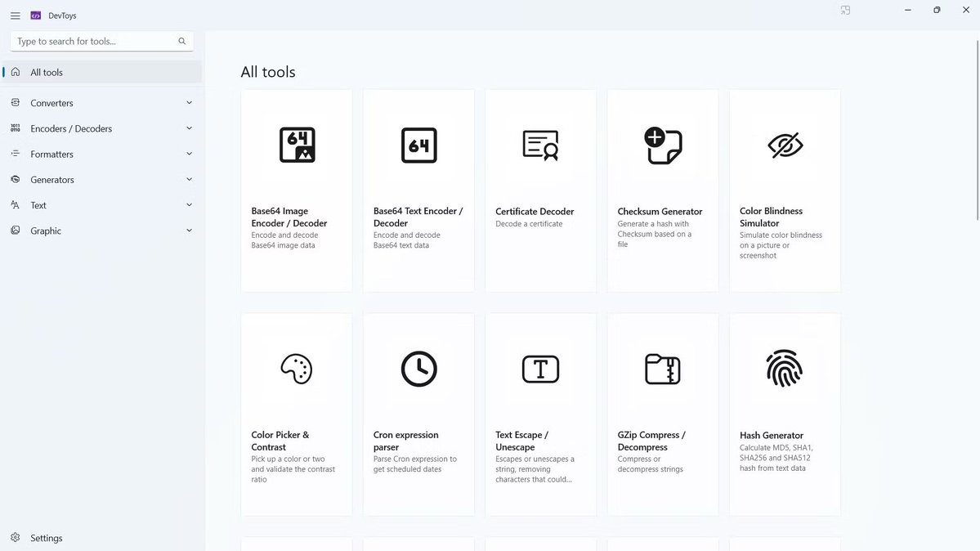Click the compact overlay icon in title bar
Image resolution: width=980 pixels, height=551 pixels.
pos(845,10)
